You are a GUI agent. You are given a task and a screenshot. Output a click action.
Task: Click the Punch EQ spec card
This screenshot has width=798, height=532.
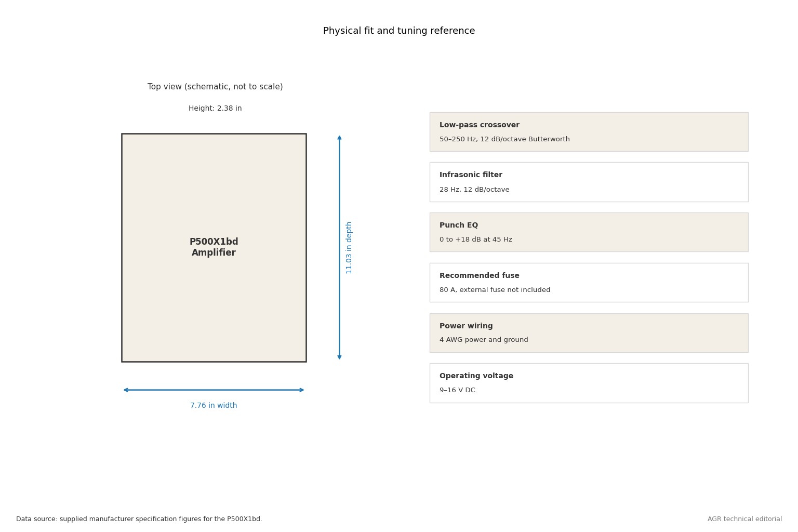(x=589, y=232)
